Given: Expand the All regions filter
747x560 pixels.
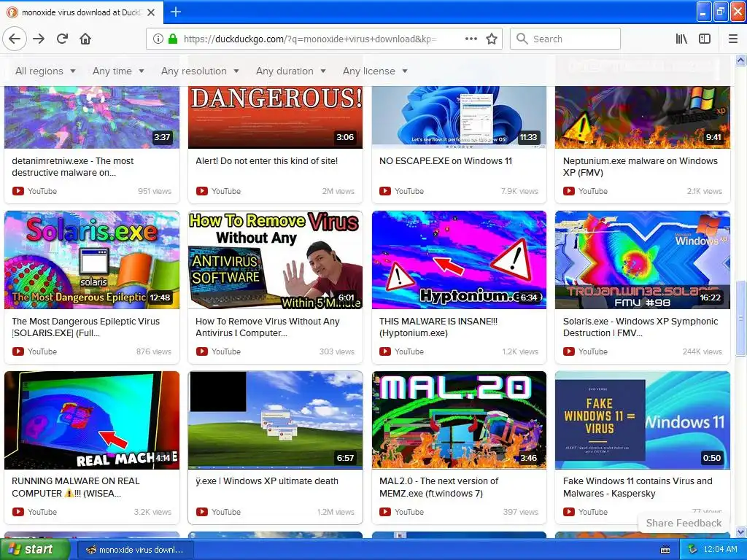Looking at the screenshot, I should pos(45,71).
